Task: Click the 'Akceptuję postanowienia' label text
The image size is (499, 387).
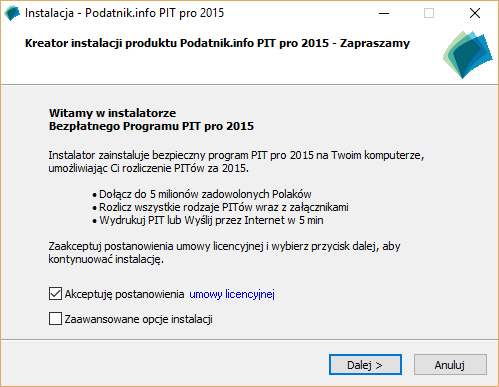Action: (x=124, y=294)
